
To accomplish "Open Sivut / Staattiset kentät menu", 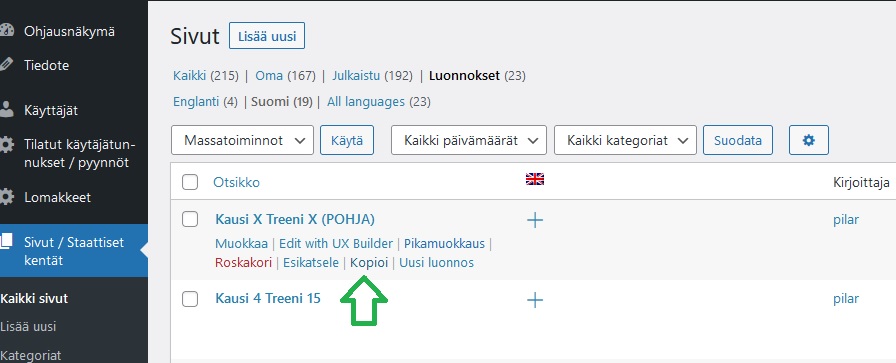I will tap(74, 251).
